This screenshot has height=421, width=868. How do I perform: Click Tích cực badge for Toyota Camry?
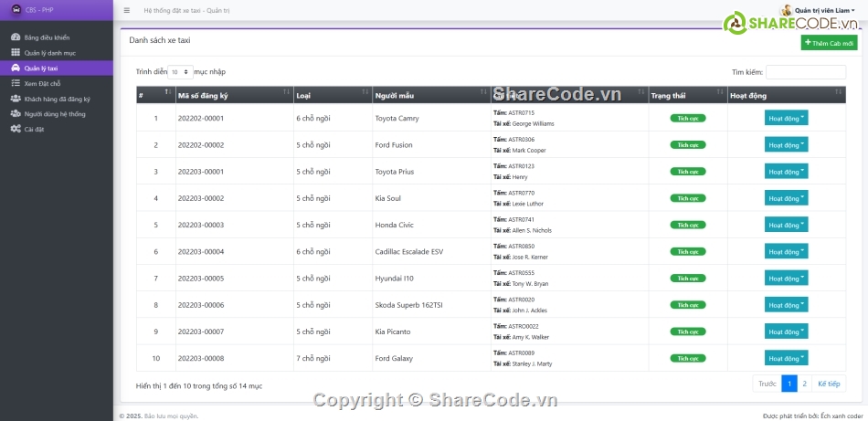(688, 118)
